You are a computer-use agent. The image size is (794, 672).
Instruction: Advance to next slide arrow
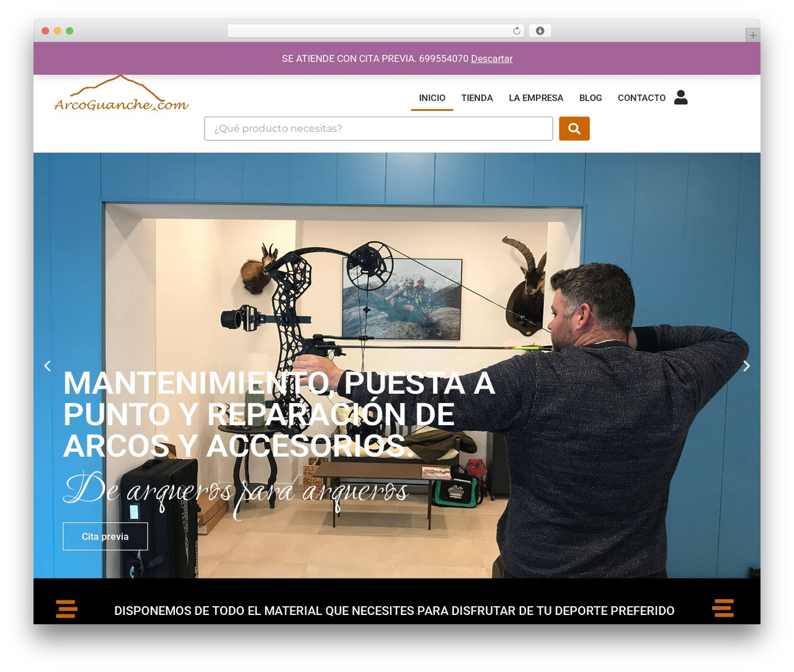click(746, 366)
